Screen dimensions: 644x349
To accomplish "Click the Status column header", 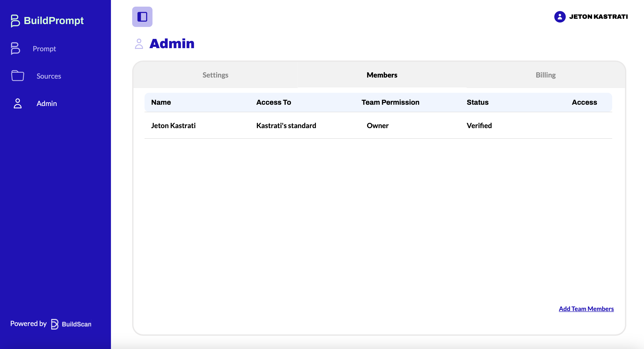I will click(477, 102).
